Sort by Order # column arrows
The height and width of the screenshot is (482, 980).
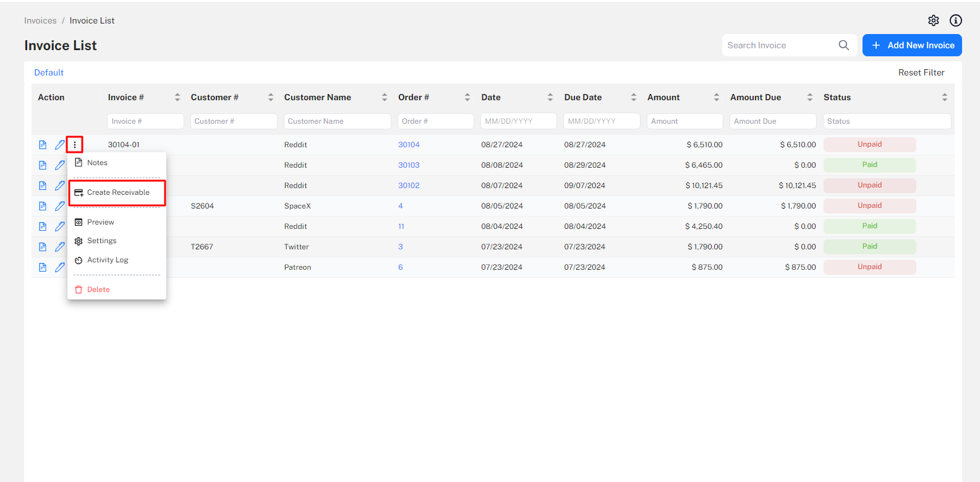(x=467, y=97)
